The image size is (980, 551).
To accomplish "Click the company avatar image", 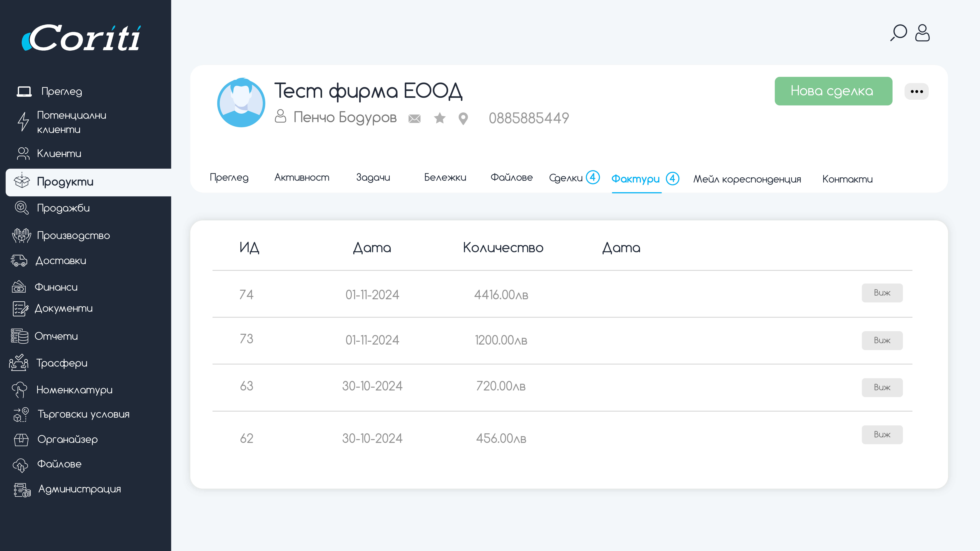I will (241, 103).
